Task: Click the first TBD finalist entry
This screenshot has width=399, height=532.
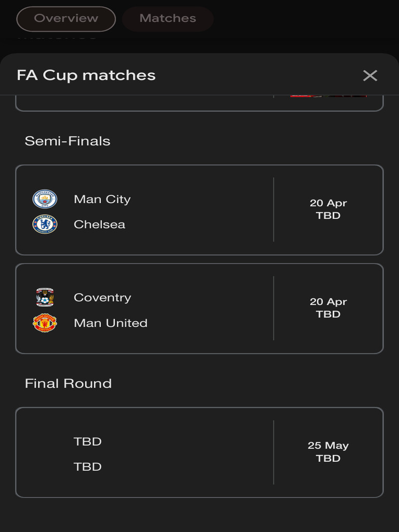Action: click(x=88, y=442)
